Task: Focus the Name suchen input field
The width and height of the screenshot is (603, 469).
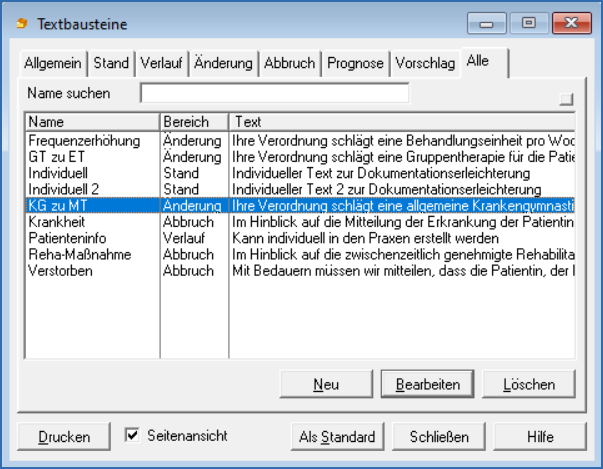Action: [275, 93]
